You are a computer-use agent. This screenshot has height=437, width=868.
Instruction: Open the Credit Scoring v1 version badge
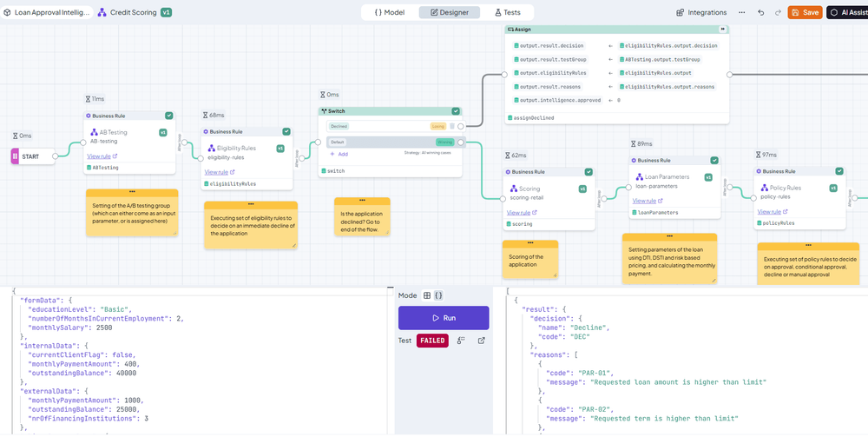click(x=166, y=12)
